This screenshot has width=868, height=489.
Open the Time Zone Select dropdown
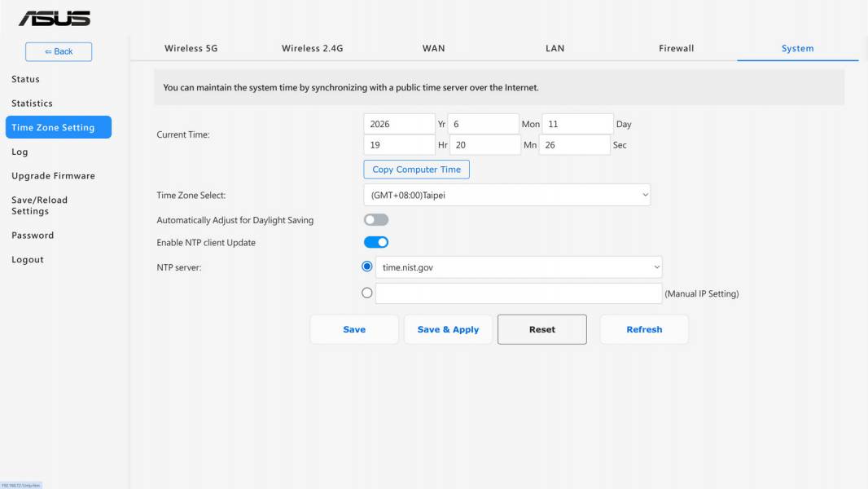point(506,195)
